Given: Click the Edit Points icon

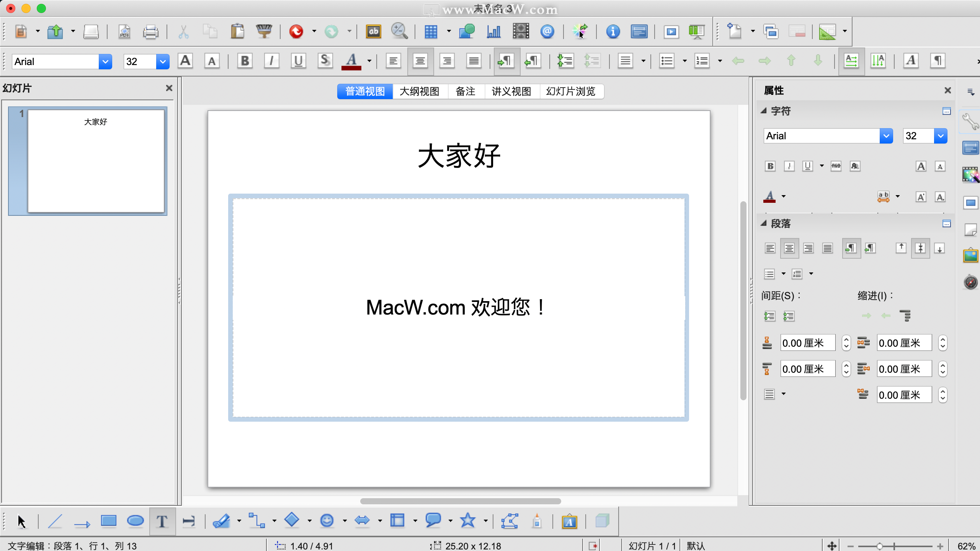Looking at the screenshot, I should click(x=510, y=521).
